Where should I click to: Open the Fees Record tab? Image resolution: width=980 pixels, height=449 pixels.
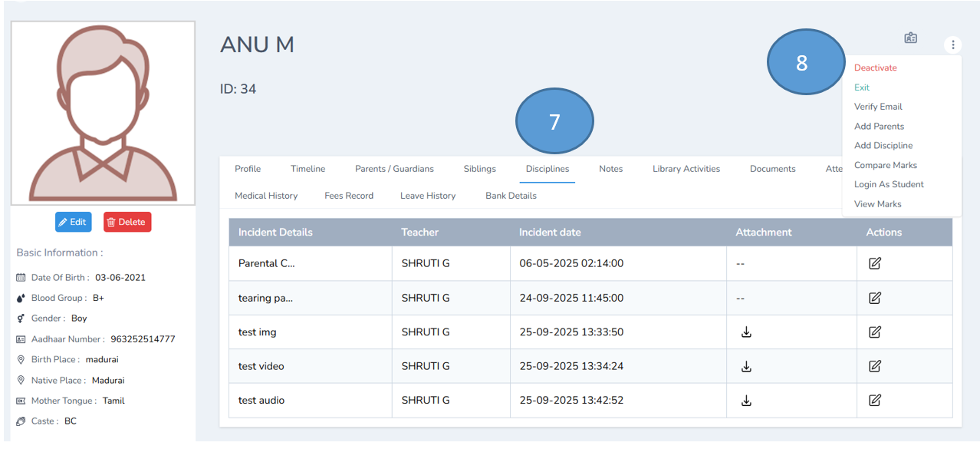349,196
